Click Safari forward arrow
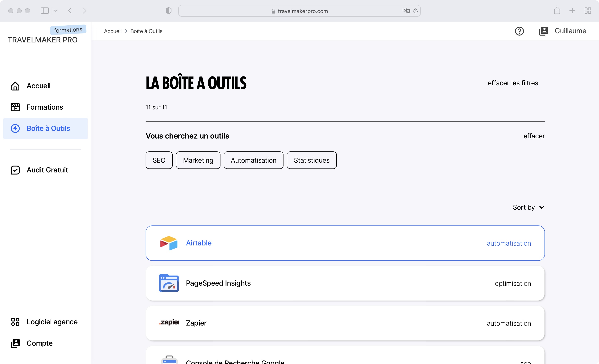Viewport: 599px width, 364px height. pos(84,11)
